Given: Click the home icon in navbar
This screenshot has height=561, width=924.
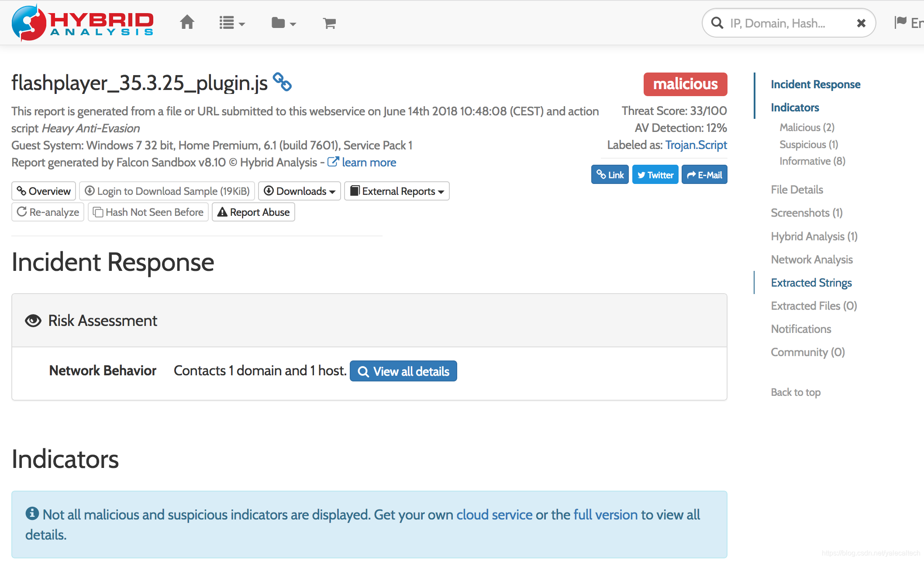Looking at the screenshot, I should 187,22.
